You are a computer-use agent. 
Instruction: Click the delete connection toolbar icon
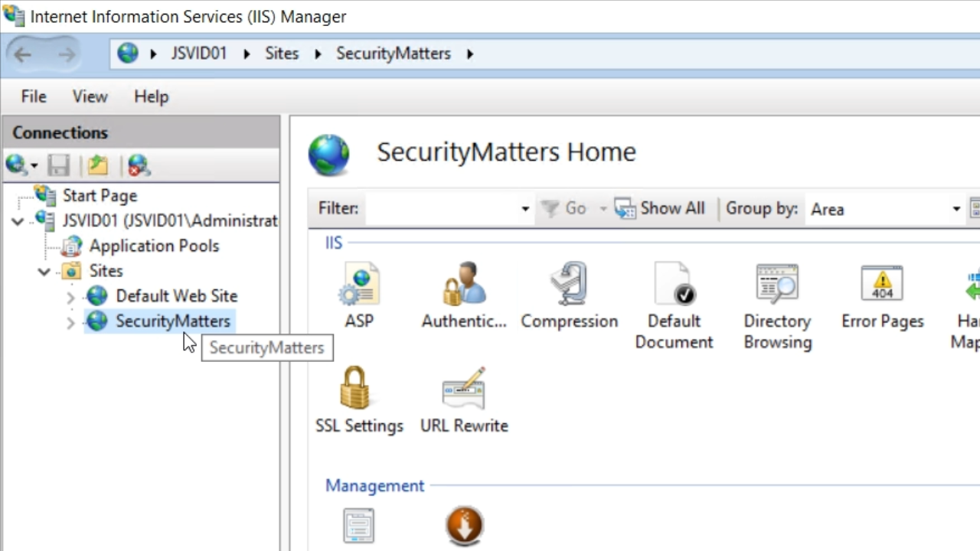[139, 165]
